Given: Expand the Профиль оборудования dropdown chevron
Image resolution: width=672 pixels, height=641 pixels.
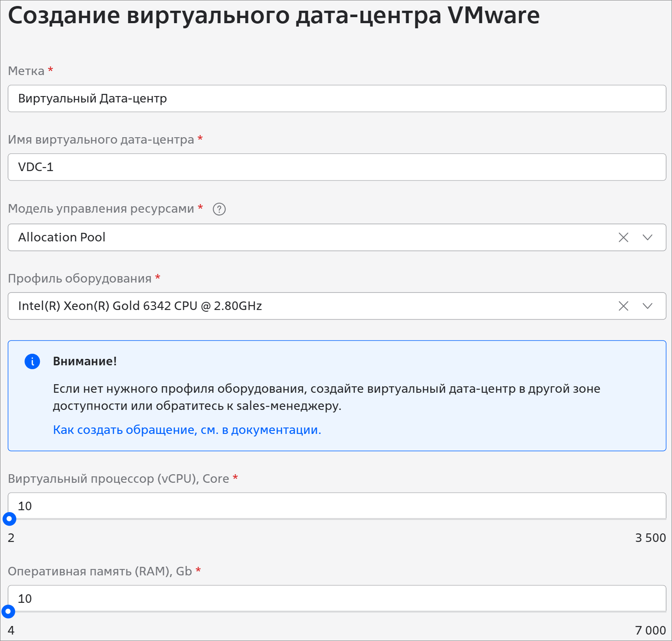Looking at the screenshot, I should tap(647, 306).
